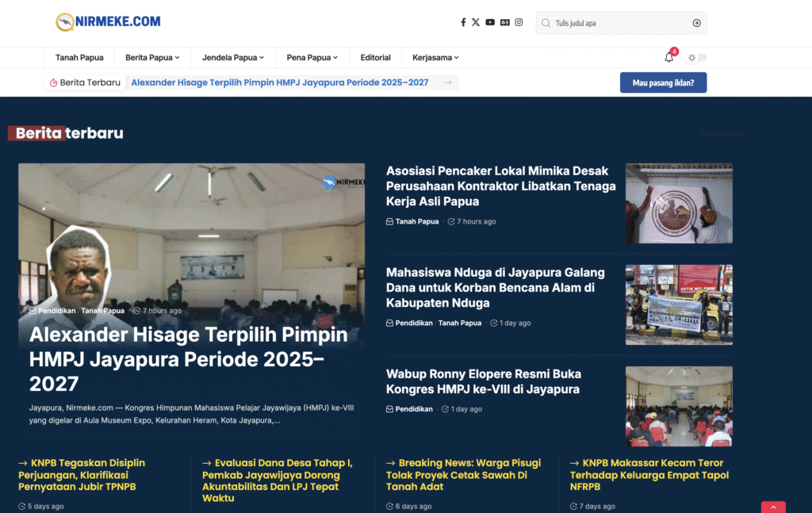Click the "Mau pasang iklan?" button
Image resolution: width=812 pixels, height=513 pixels.
coord(663,82)
